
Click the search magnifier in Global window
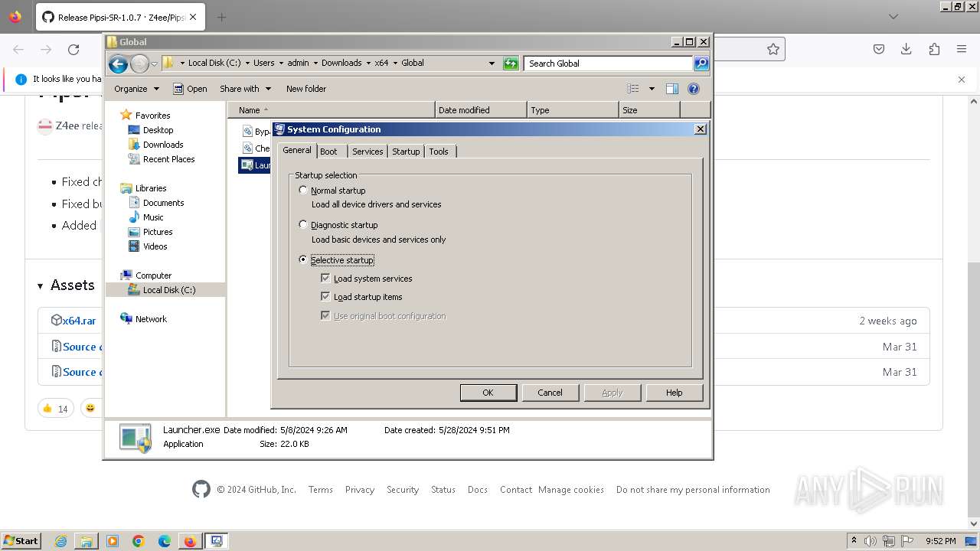point(701,64)
